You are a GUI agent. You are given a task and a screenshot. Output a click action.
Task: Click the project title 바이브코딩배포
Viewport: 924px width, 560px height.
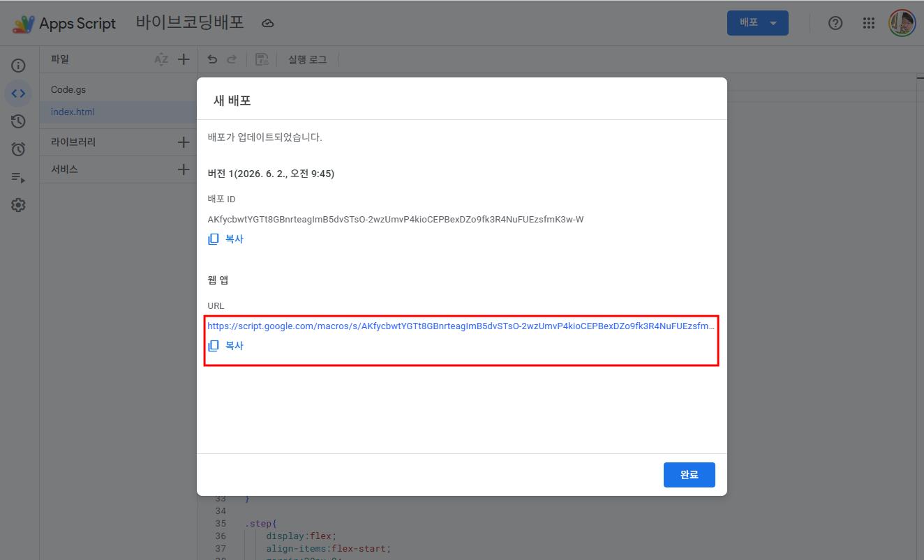pyautogui.click(x=190, y=22)
